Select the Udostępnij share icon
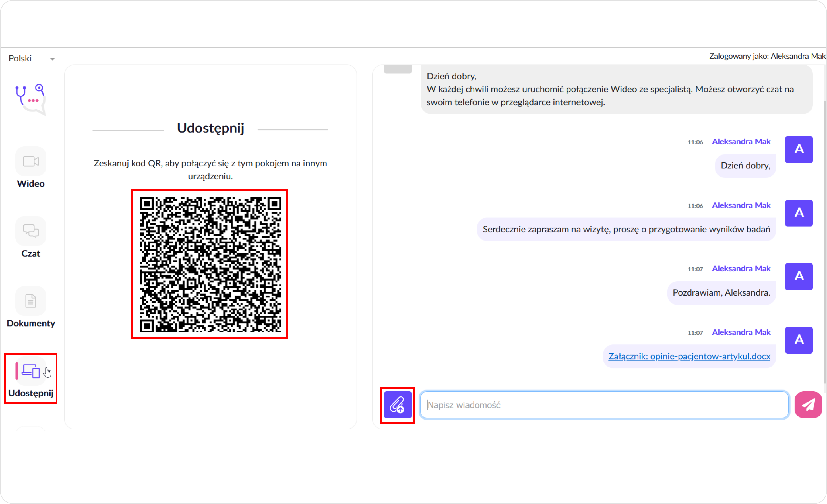Screen dimensions: 827x504 (x=30, y=371)
